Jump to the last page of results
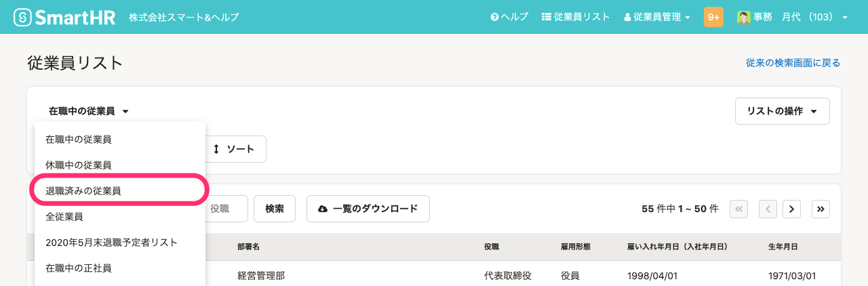 (821, 209)
